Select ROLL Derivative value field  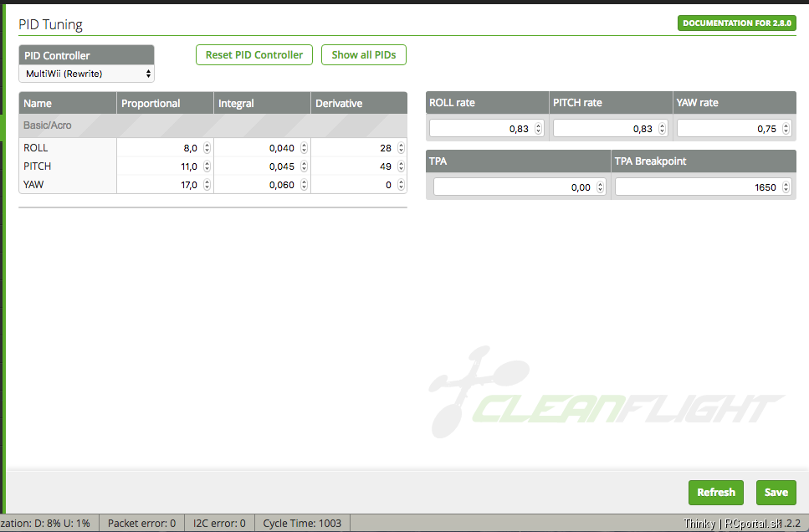359,148
